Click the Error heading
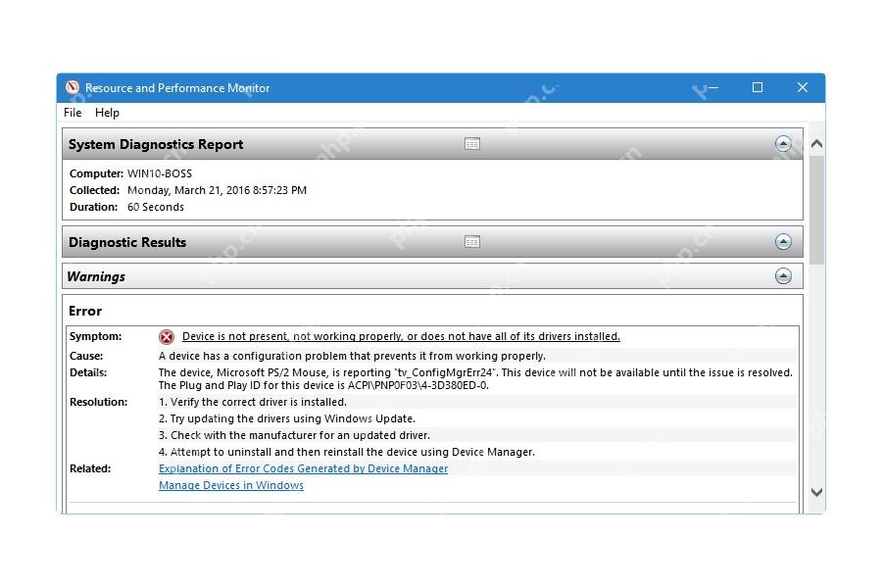 [85, 312]
